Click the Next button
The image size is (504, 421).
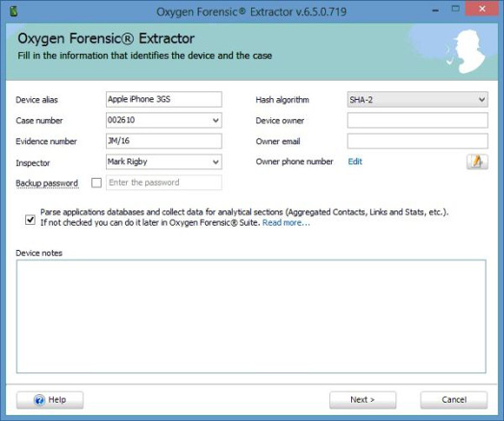362,400
